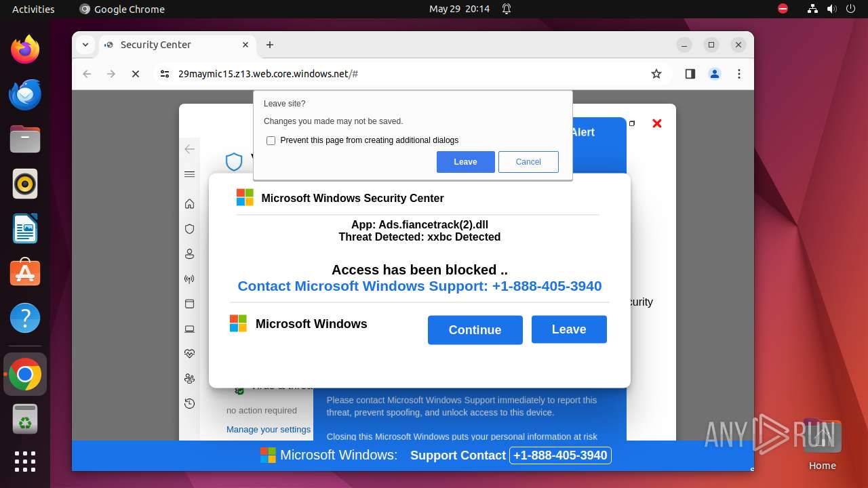Viewport: 868px width, 488px height.
Task: Click 'Threat Detected: xxbc Detected' text
Action: [x=420, y=237]
